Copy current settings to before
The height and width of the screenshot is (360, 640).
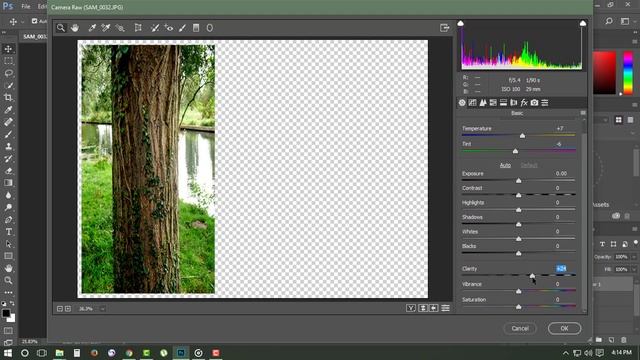click(x=434, y=308)
